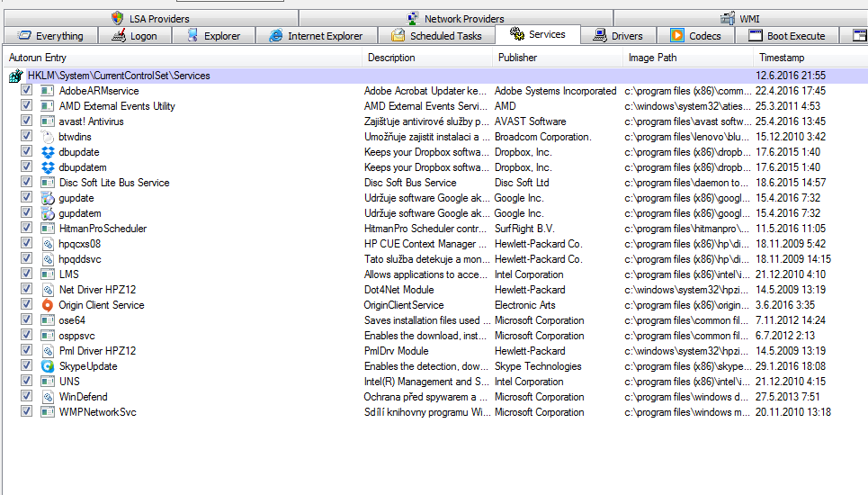
Task: Switch to the Everything tab
Action: pyautogui.click(x=51, y=36)
